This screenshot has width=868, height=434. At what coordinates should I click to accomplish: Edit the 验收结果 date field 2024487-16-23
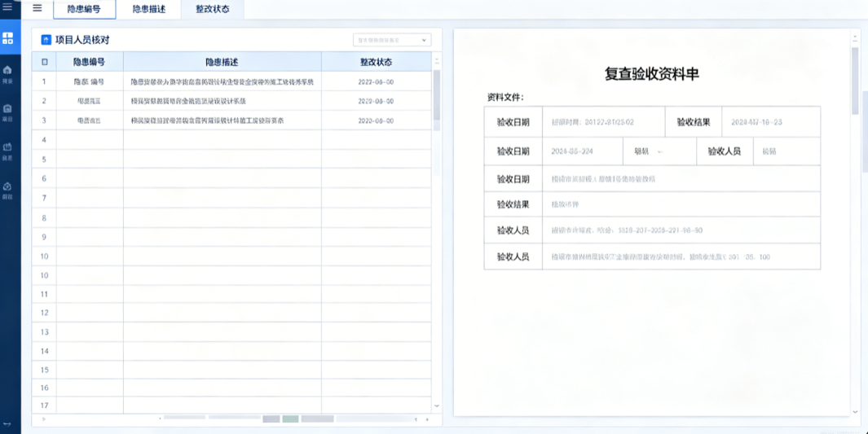tap(771, 122)
